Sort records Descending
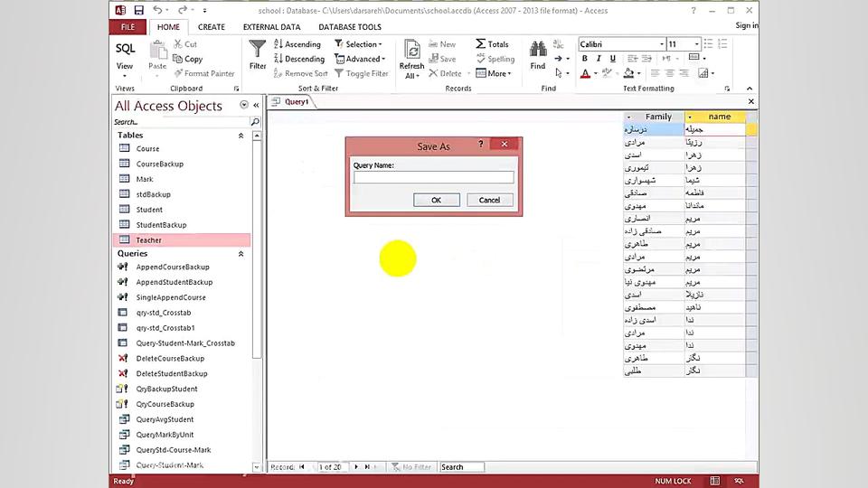 (x=299, y=59)
